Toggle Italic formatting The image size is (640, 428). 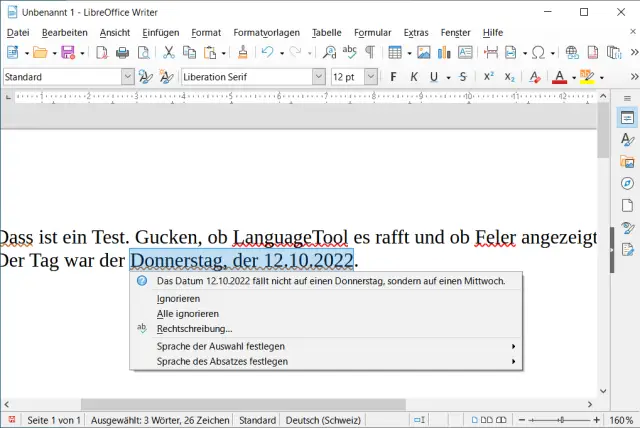pos(414,77)
